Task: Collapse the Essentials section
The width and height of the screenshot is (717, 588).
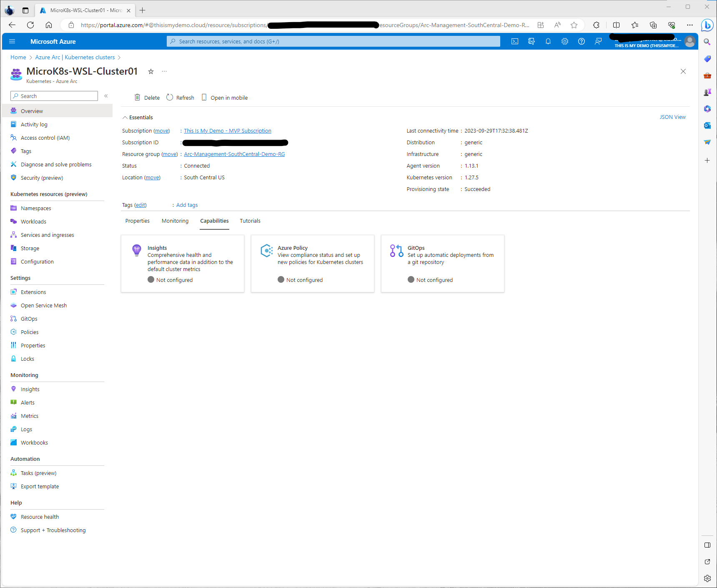Action: tap(125, 118)
